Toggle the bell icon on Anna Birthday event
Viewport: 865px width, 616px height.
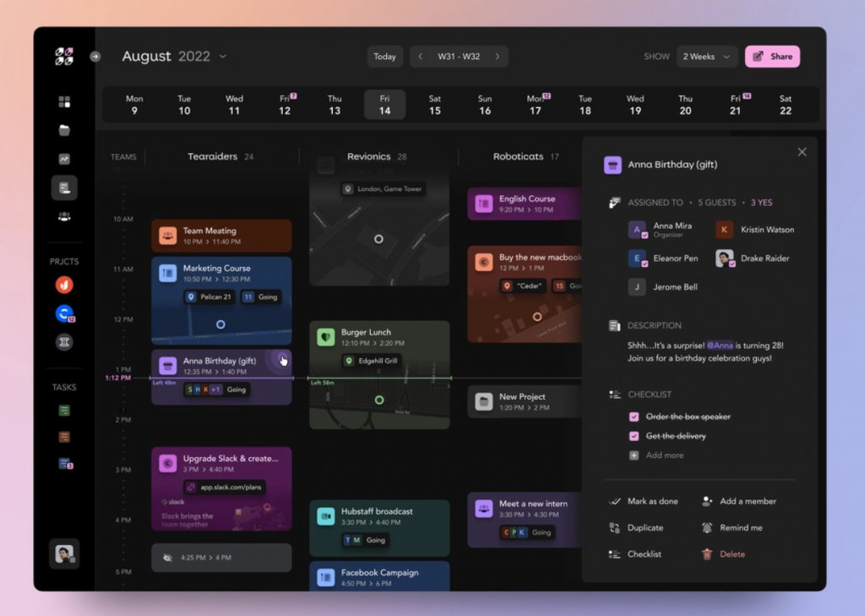pyautogui.click(x=283, y=360)
